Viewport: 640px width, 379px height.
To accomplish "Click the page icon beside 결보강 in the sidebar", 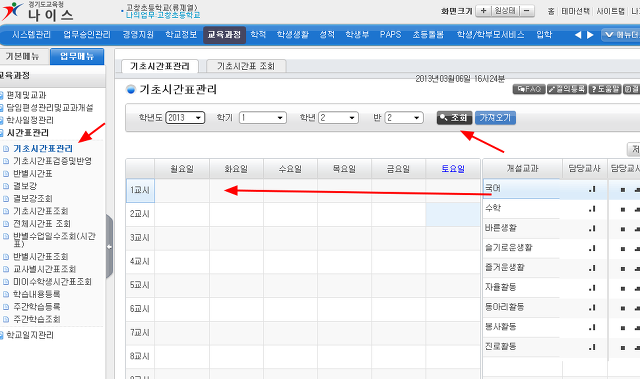I will (6, 186).
